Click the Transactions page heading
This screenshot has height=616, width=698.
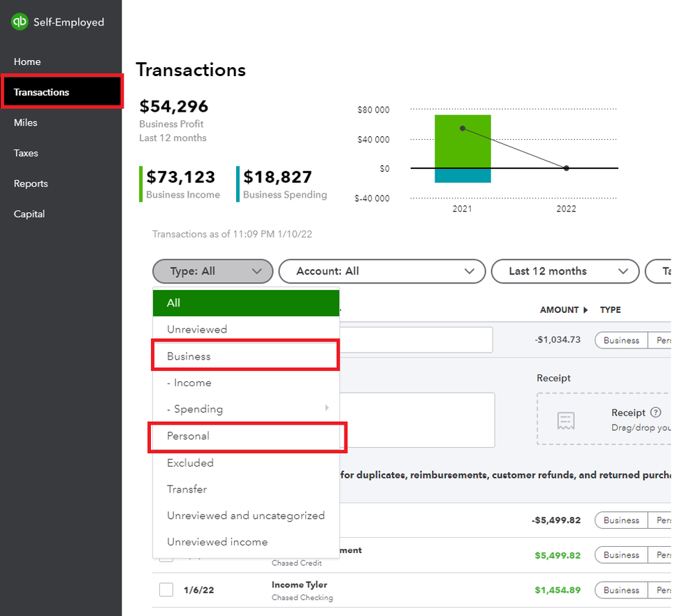191,70
